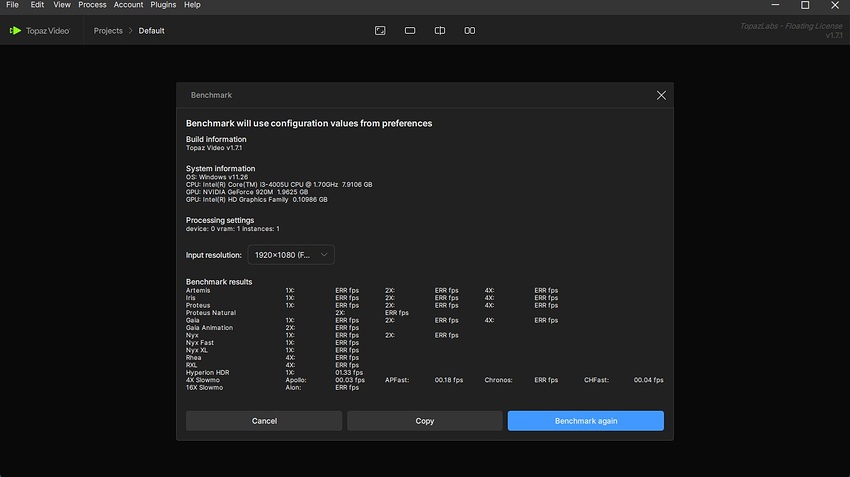Click the Topaz Video logo icon
The height and width of the screenshot is (477, 850).
(x=15, y=31)
